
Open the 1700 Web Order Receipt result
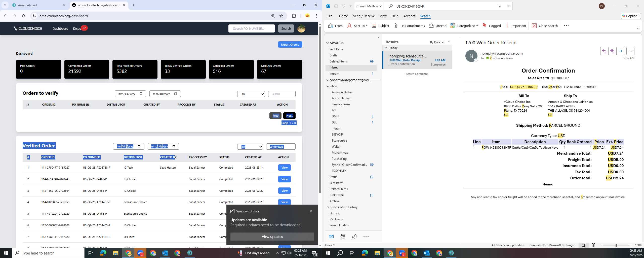coord(417,60)
